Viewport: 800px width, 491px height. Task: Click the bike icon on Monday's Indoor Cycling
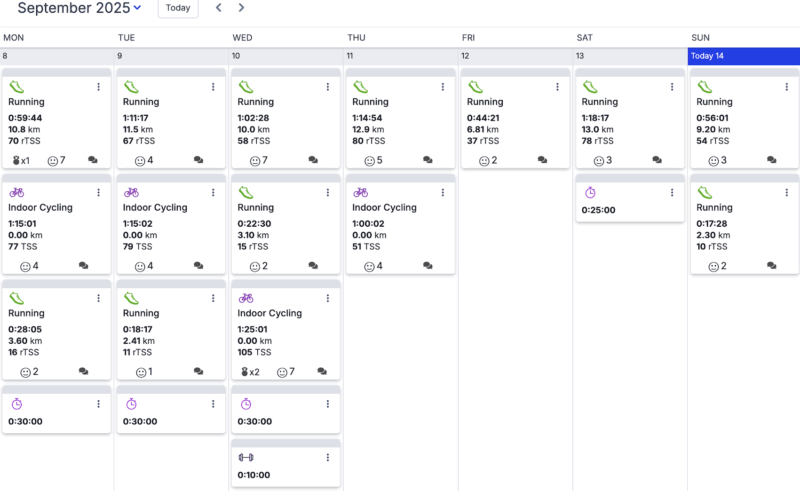[x=17, y=192]
